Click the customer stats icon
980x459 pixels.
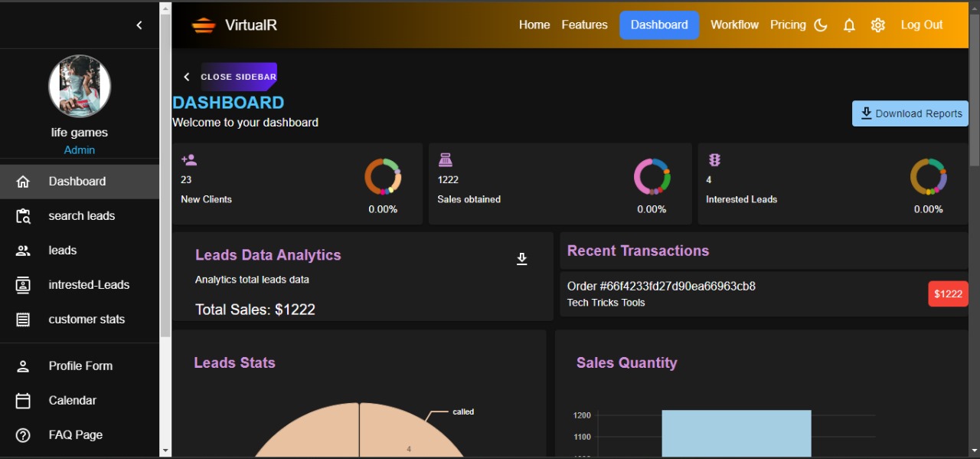[x=23, y=320]
